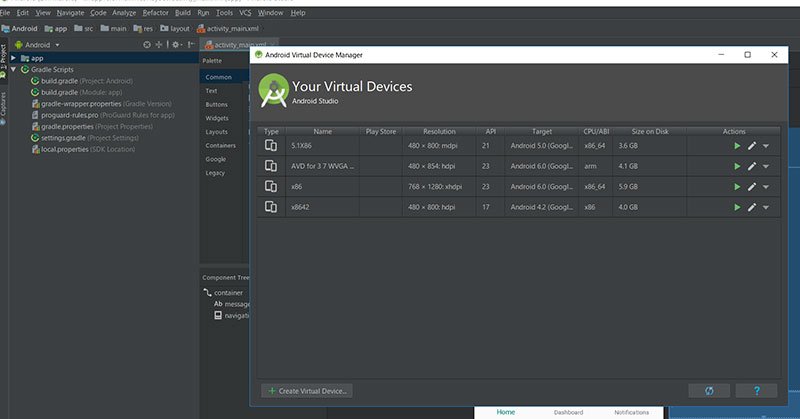Screen dimensions: 800x419
Task: Refresh the virtual device list
Action: (709, 391)
